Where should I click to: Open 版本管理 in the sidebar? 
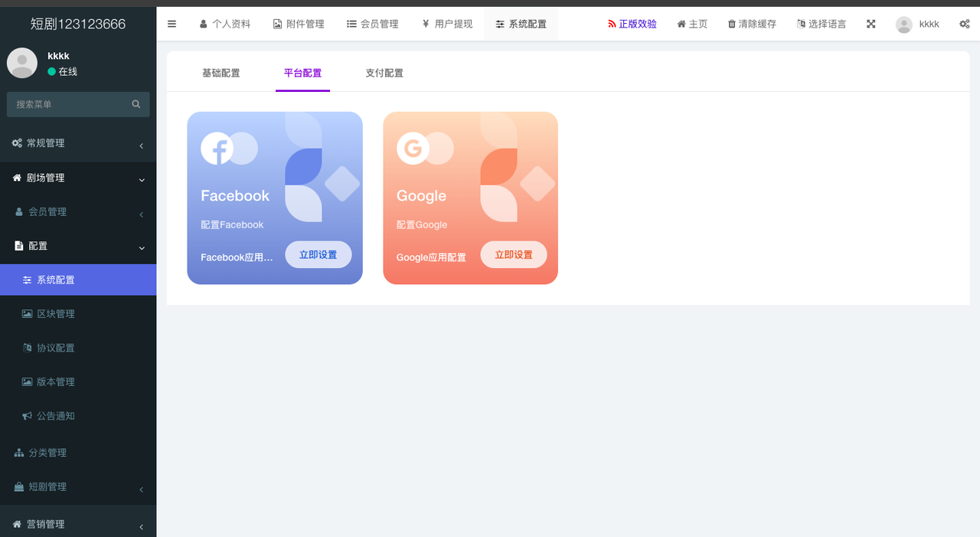[x=78, y=382]
